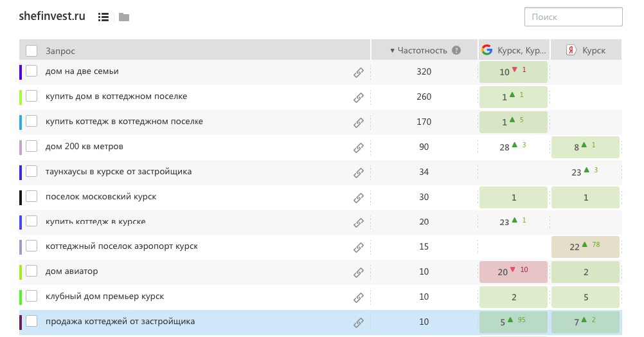Click the frequency help question icon
This screenshot has height=337, width=644.
click(456, 50)
